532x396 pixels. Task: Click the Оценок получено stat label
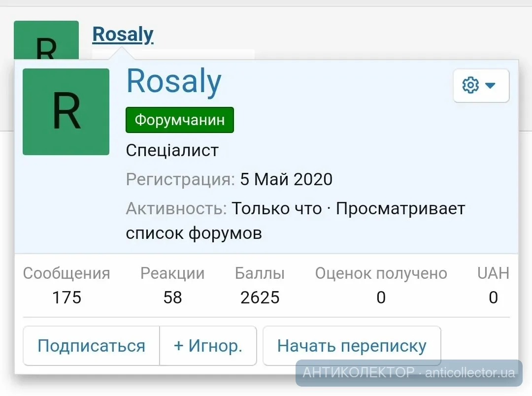(x=381, y=273)
